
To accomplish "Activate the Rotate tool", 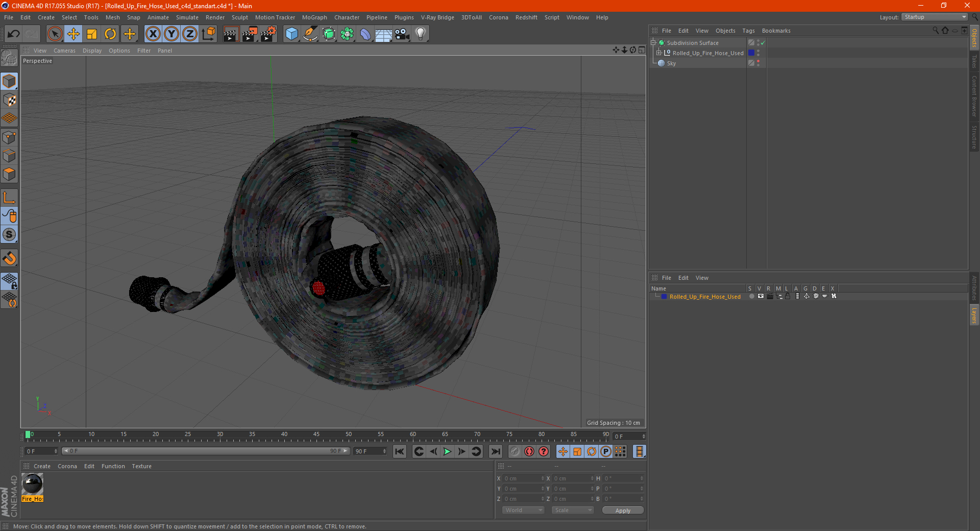I will tap(110, 34).
